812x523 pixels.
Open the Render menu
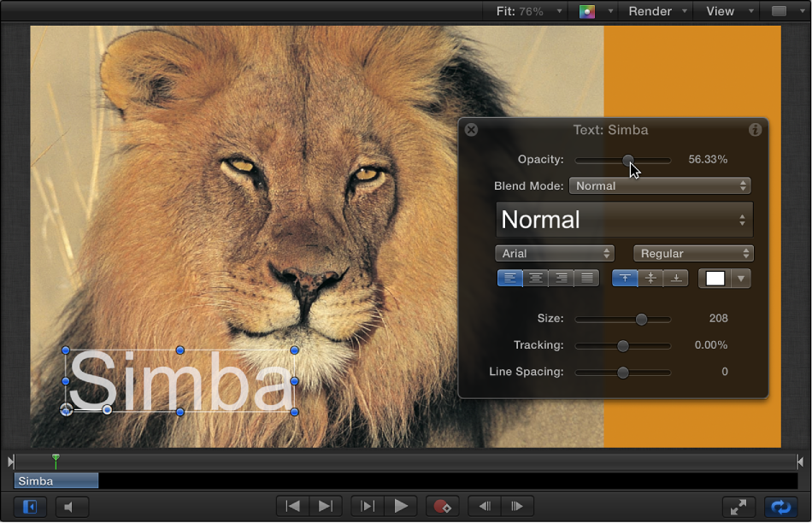point(650,11)
